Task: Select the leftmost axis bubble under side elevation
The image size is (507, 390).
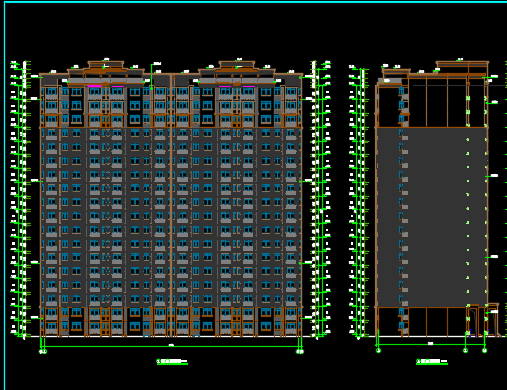Action: pos(378,350)
